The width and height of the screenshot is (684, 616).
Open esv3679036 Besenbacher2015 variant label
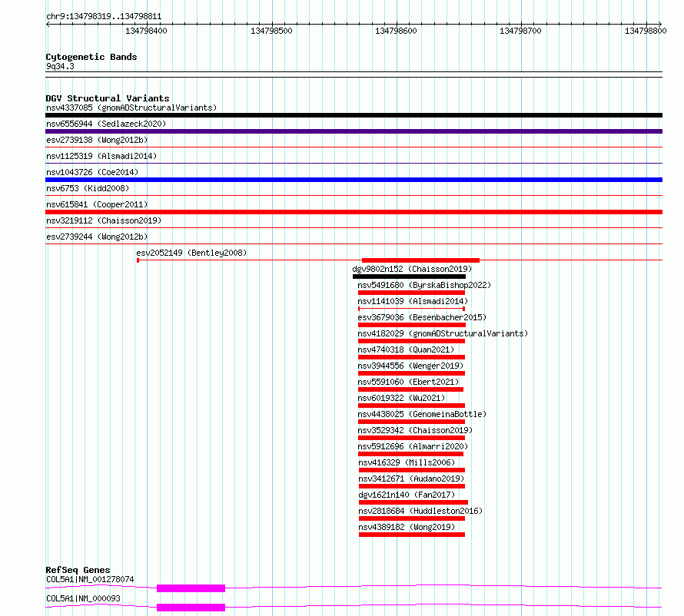(422, 317)
